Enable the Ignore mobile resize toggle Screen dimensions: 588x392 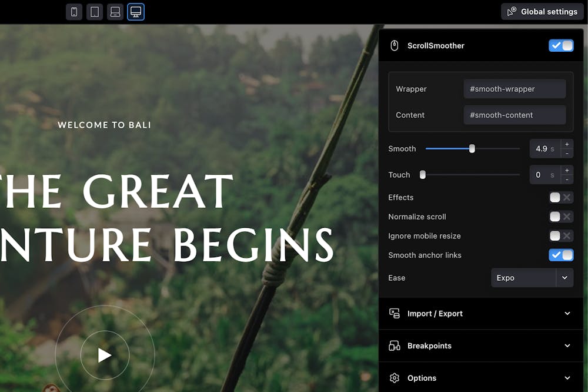tap(561, 236)
